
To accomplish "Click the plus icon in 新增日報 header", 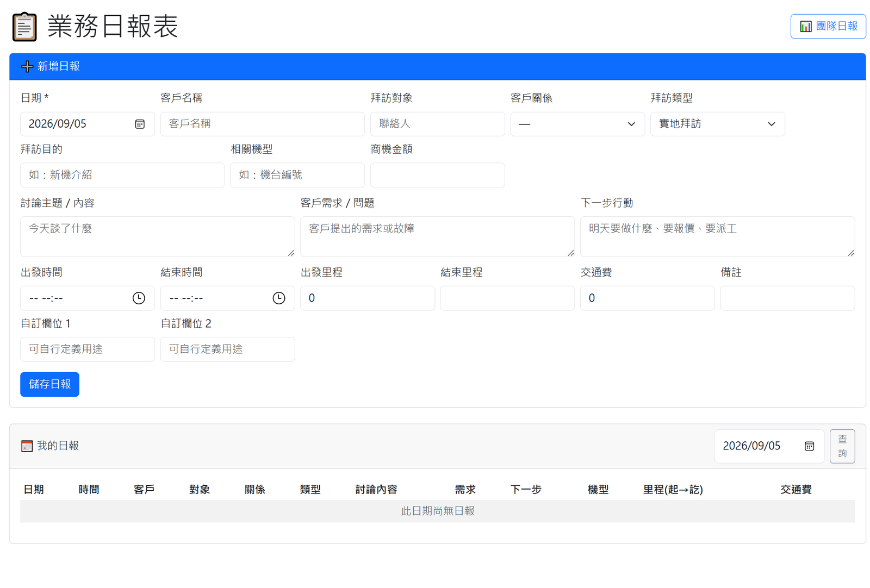I will [27, 66].
